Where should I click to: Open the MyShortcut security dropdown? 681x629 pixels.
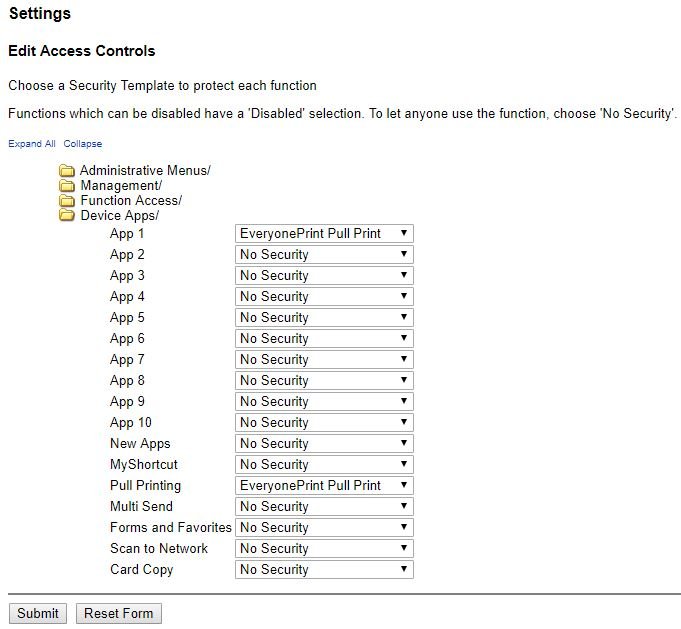click(324, 465)
